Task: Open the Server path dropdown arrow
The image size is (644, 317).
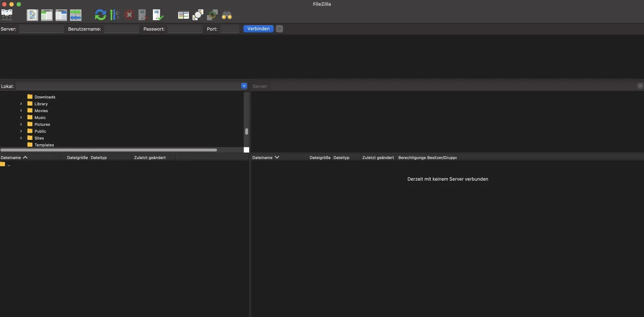Action: (640, 86)
